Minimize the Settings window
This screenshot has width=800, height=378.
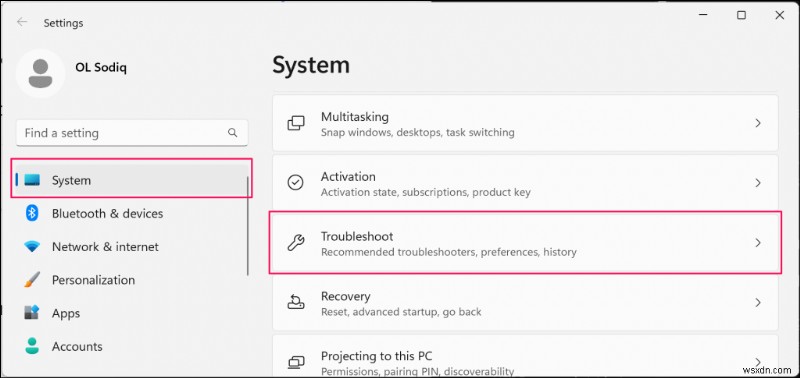(703, 15)
